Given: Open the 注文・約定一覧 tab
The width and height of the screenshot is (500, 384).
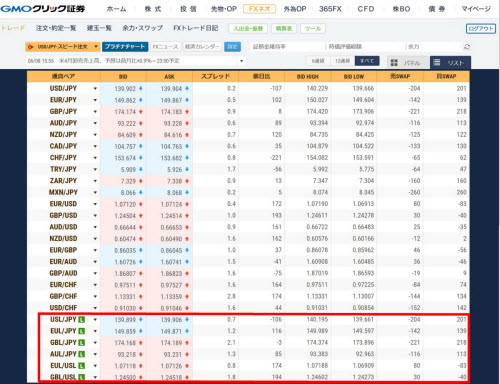Looking at the screenshot, I should [x=56, y=28].
